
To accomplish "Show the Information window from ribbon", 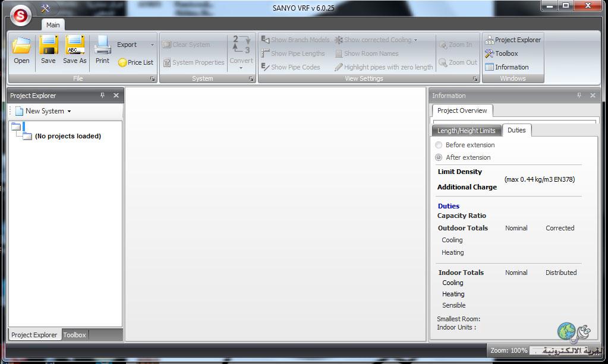I will point(507,67).
